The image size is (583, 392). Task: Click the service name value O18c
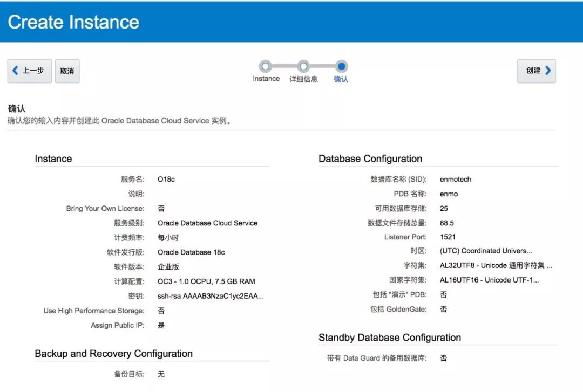166,179
